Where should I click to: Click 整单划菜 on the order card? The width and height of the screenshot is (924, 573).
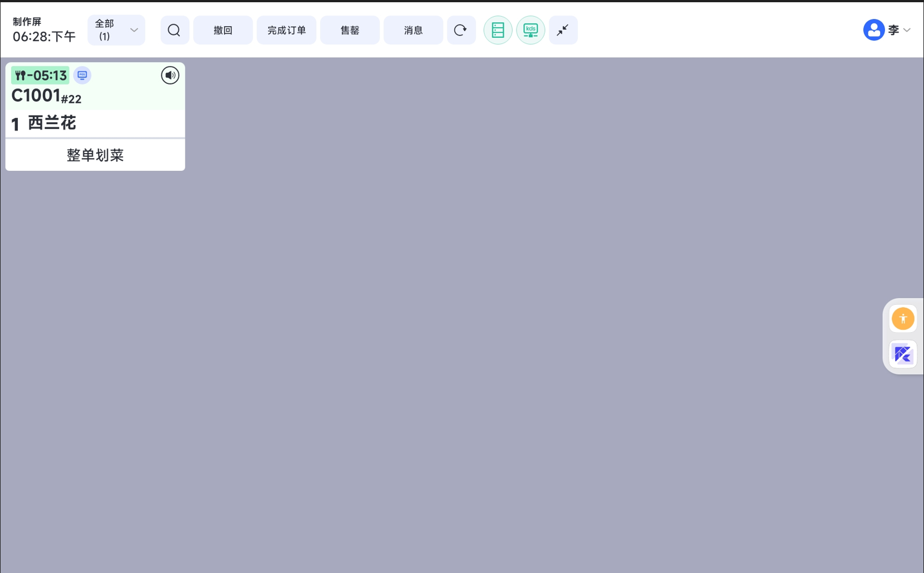95,155
